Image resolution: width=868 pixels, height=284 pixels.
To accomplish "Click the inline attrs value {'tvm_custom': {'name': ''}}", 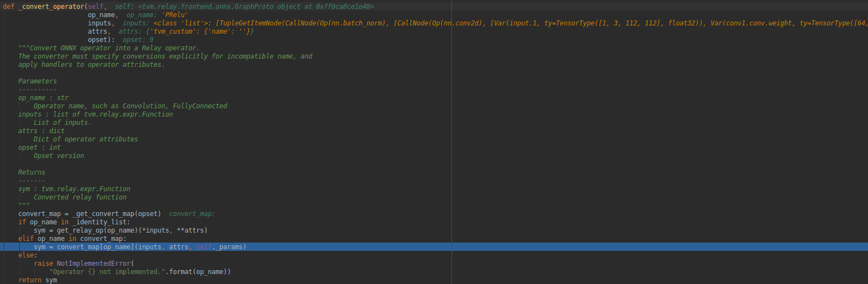I will (x=200, y=31).
